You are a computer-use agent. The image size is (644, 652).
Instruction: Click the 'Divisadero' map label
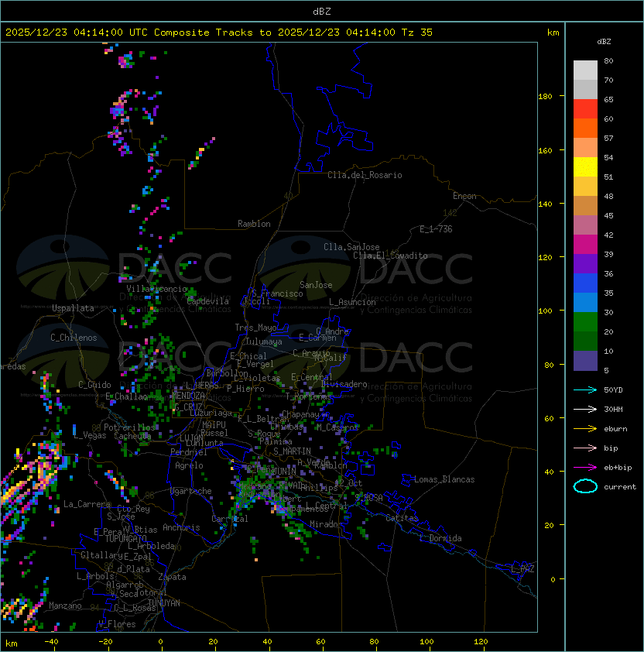[344, 384]
